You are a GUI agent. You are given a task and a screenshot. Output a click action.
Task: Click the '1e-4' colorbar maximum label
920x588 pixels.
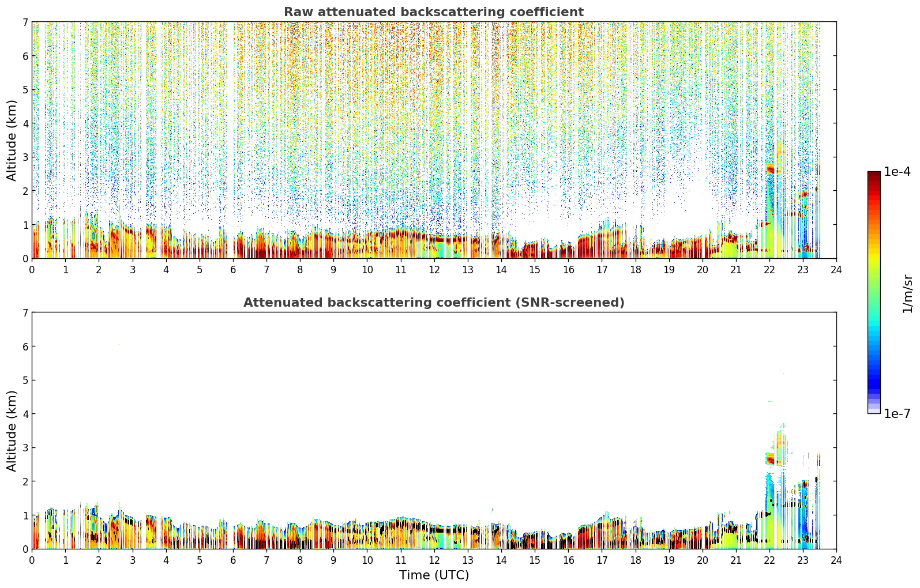coord(897,172)
